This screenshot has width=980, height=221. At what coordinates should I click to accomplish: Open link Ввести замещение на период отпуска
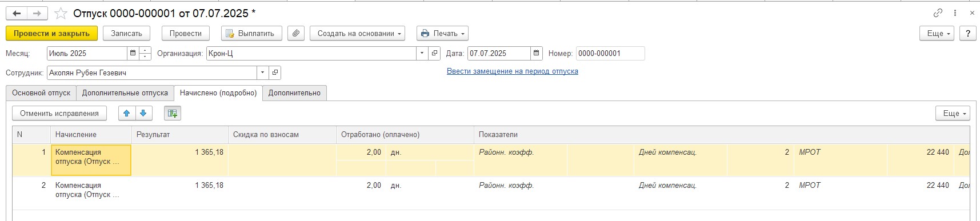513,71
